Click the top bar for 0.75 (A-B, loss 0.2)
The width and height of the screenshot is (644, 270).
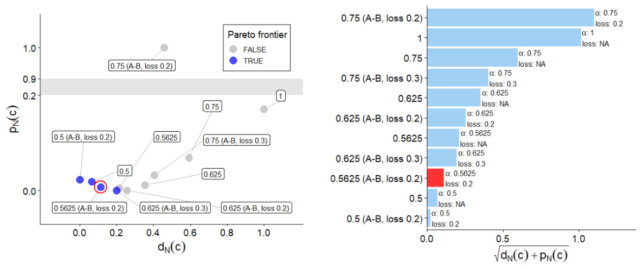coord(511,18)
